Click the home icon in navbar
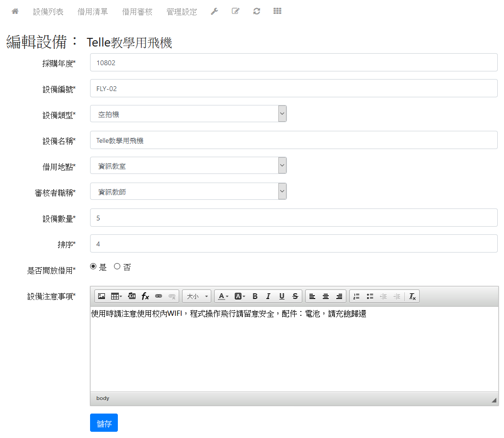504x438 pixels. 15,12
